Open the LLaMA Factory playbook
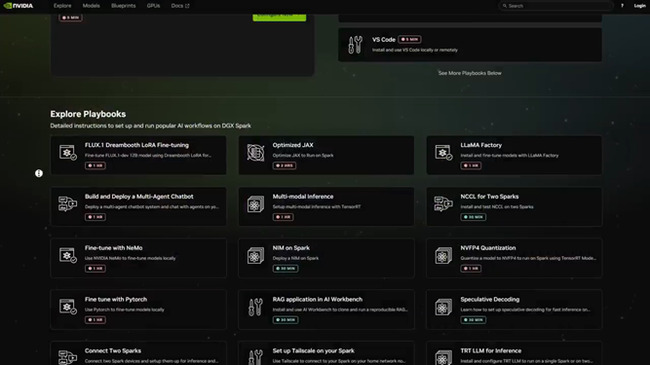 click(514, 155)
